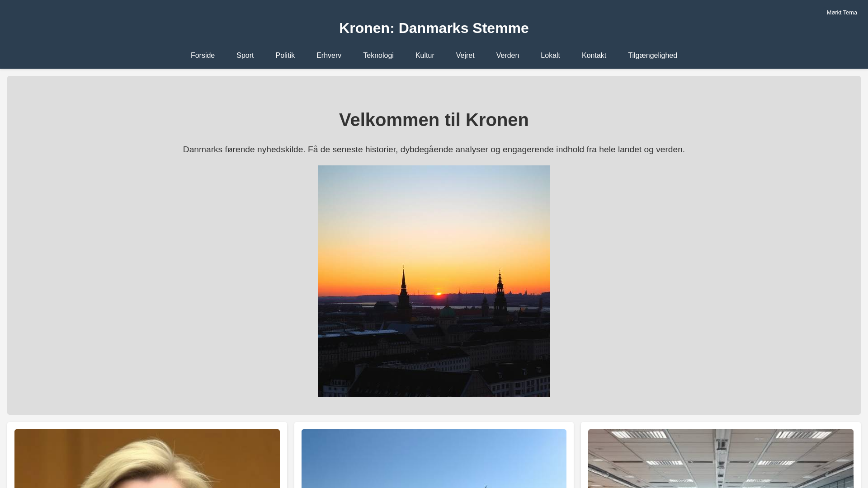Viewport: 868px width, 488px height.
Task: Open the Lokalt news section
Action: [x=550, y=56]
